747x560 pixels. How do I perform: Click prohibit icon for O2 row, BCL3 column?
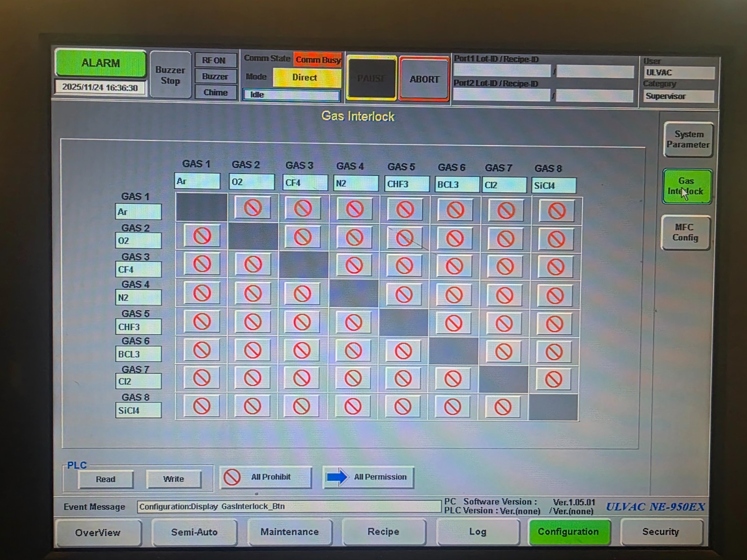tap(454, 238)
